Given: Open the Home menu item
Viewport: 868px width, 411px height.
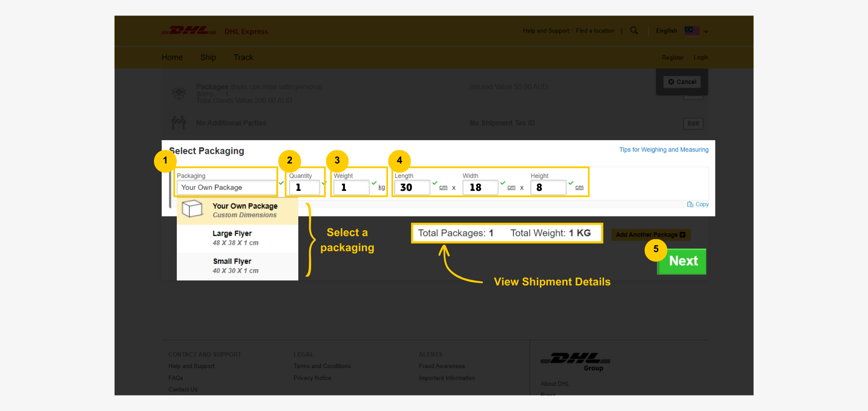Looking at the screenshot, I should (x=172, y=58).
